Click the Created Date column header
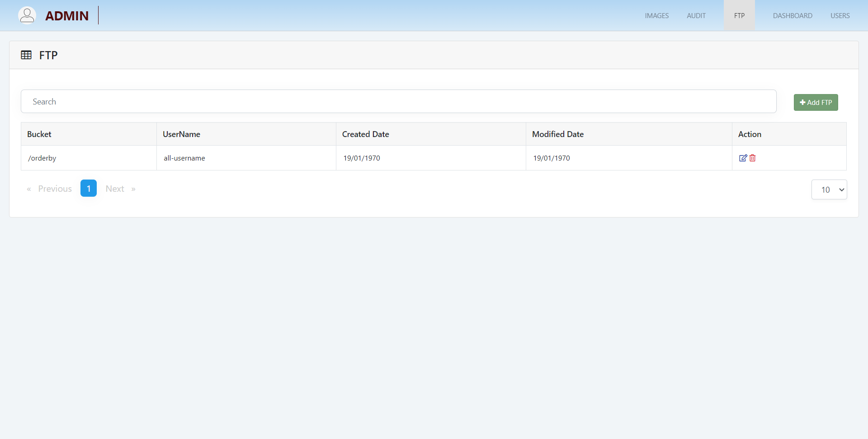This screenshot has width=868, height=439. click(365, 134)
